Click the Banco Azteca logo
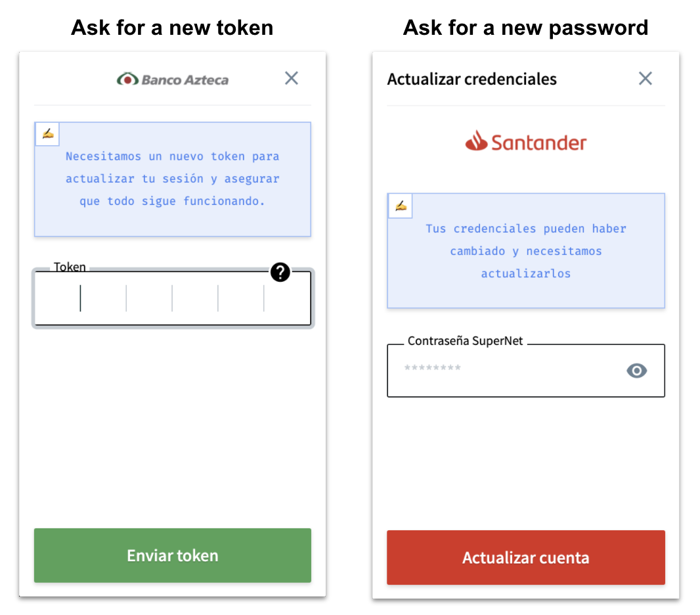 tap(172, 79)
